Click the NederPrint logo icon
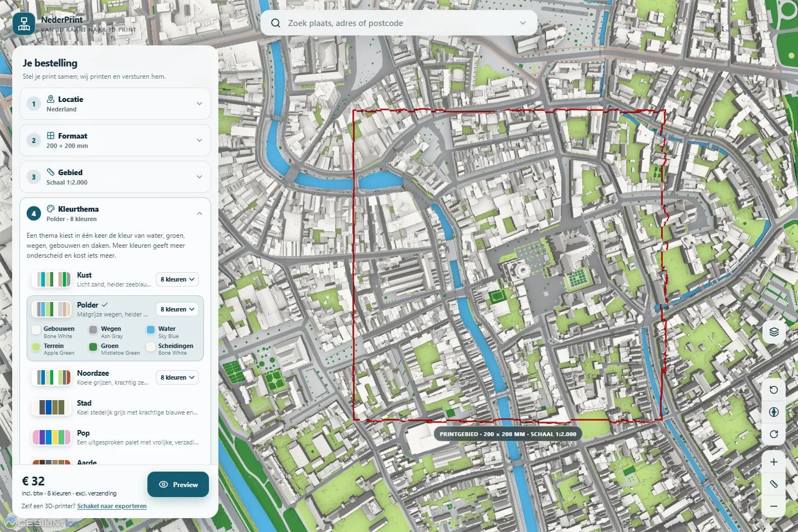The height and width of the screenshot is (532, 798). point(24,24)
